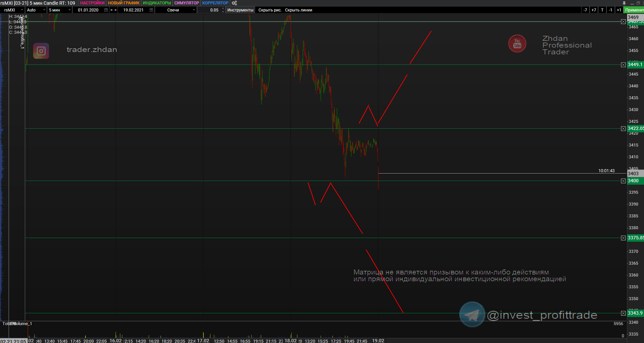Viewport: 644px width, 343px height.
Task: Open the СИМУЛЯТОР menu
Action: point(187,3)
